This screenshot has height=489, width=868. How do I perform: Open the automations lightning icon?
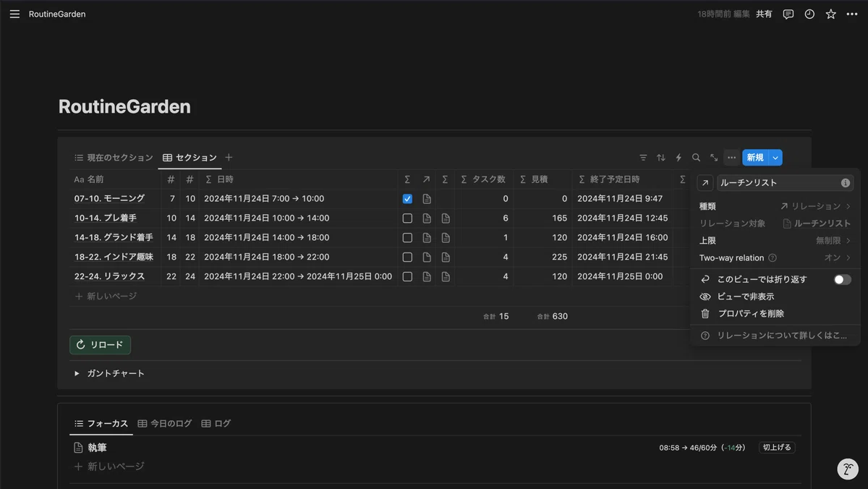click(678, 157)
